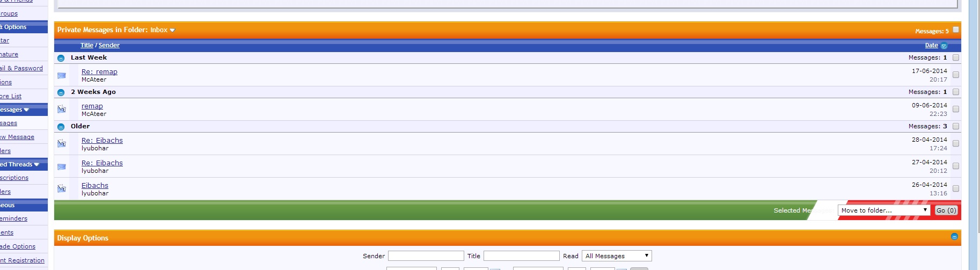
Task: Check the select-all messages checkbox in header
Action: click(x=956, y=30)
